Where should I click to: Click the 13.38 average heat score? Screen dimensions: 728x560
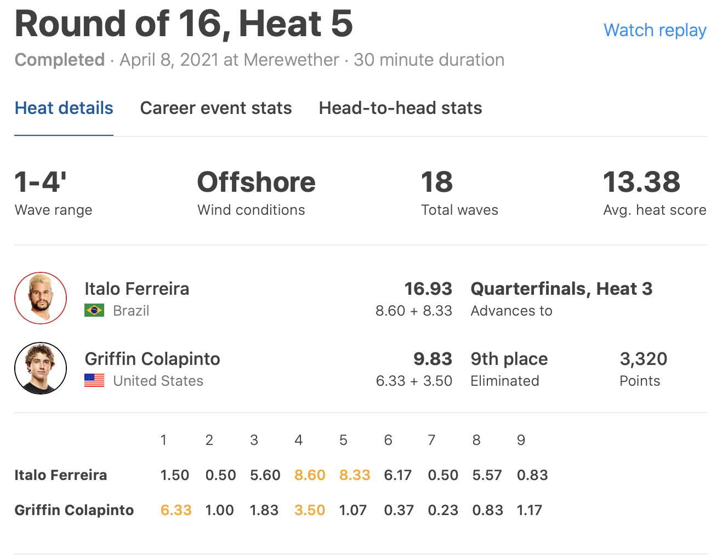tap(641, 182)
